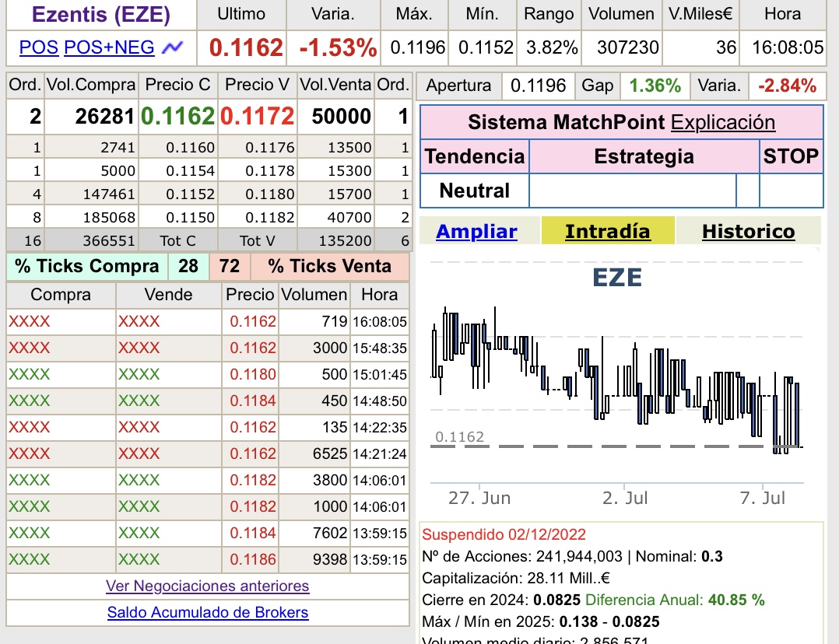Image resolution: width=839 pixels, height=644 pixels.
Task: Click the Apertura value 0.1196
Action: click(538, 86)
